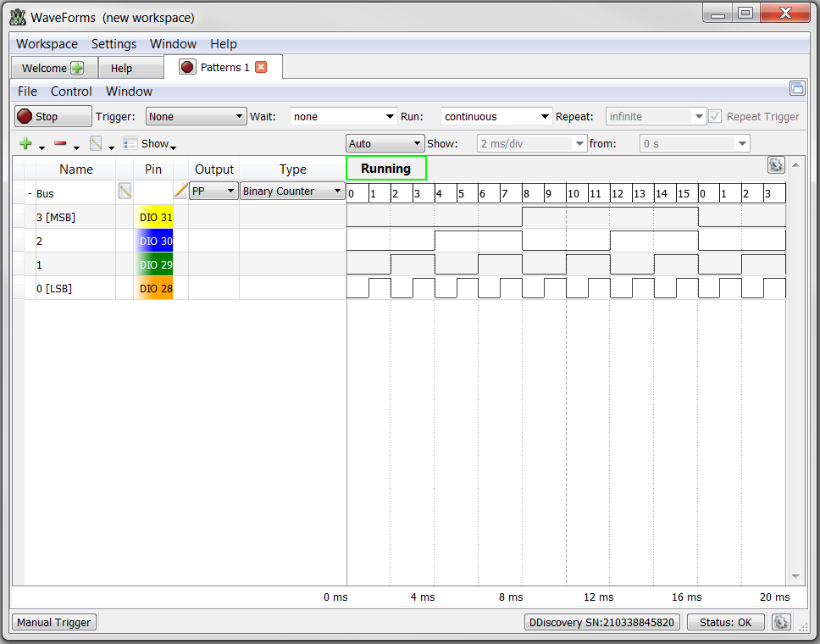Open the Run continuous dropdown
Viewport: 820px width, 644px height.
496,116
